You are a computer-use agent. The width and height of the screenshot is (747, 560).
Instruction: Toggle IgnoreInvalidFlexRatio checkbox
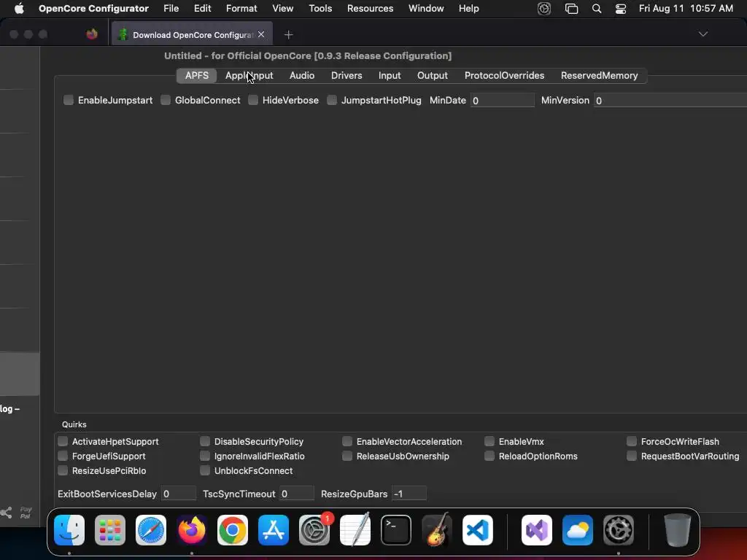coord(205,456)
